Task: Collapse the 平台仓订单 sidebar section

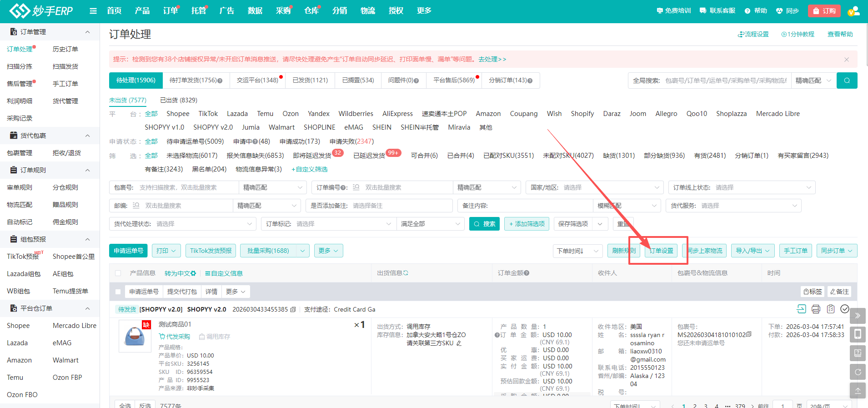Action: point(88,308)
